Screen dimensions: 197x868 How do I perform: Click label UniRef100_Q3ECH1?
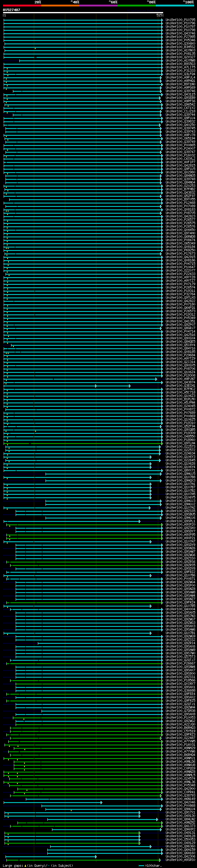(x=180, y=386)
